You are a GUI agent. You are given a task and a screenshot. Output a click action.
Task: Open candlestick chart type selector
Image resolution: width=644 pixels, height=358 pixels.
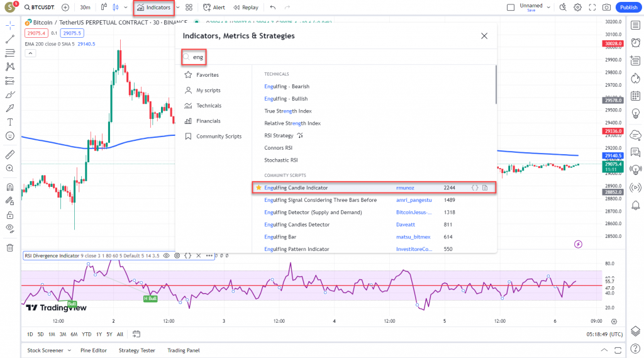[116, 8]
